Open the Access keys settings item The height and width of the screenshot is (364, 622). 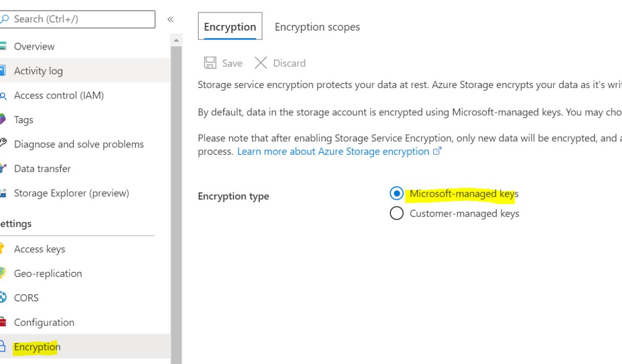pos(39,249)
